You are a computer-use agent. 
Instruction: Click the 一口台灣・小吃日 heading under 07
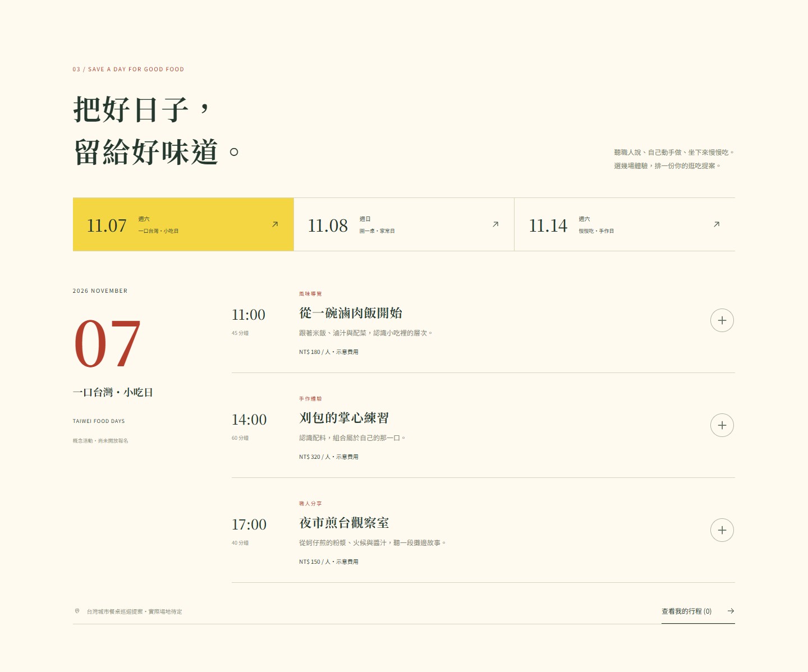[113, 392]
